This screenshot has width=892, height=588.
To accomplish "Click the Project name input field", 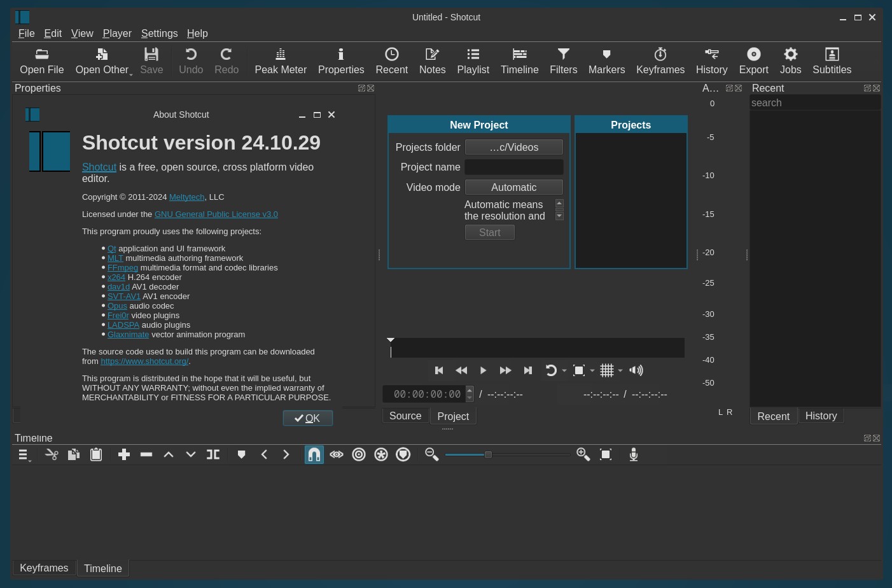I will [514, 167].
